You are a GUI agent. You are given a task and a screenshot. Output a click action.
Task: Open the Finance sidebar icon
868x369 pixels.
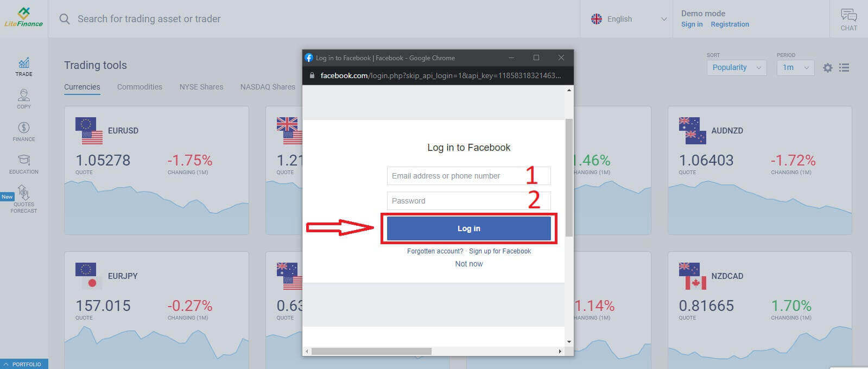point(24,132)
